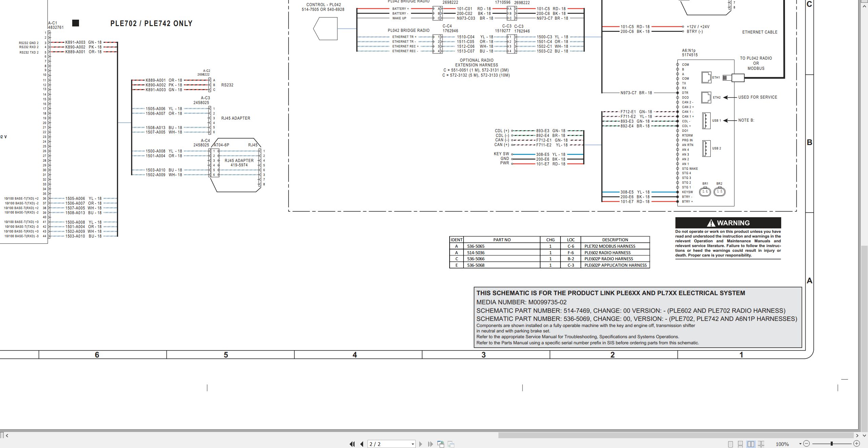Click the BR2 connector symbol
The image size is (868, 448).
pos(719,191)
